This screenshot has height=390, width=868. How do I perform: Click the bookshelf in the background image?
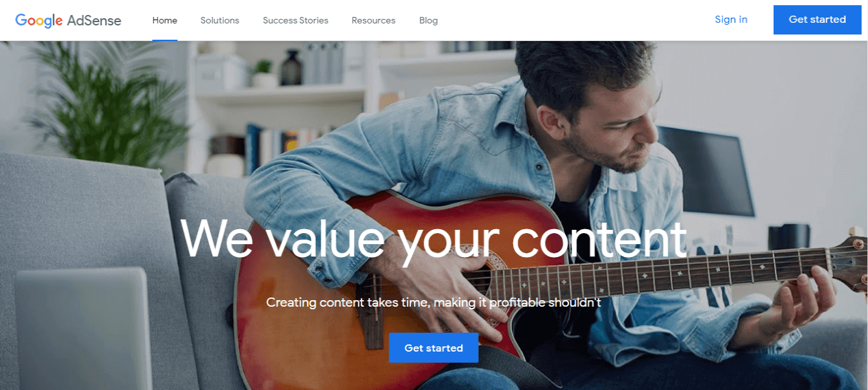(280, 98)
